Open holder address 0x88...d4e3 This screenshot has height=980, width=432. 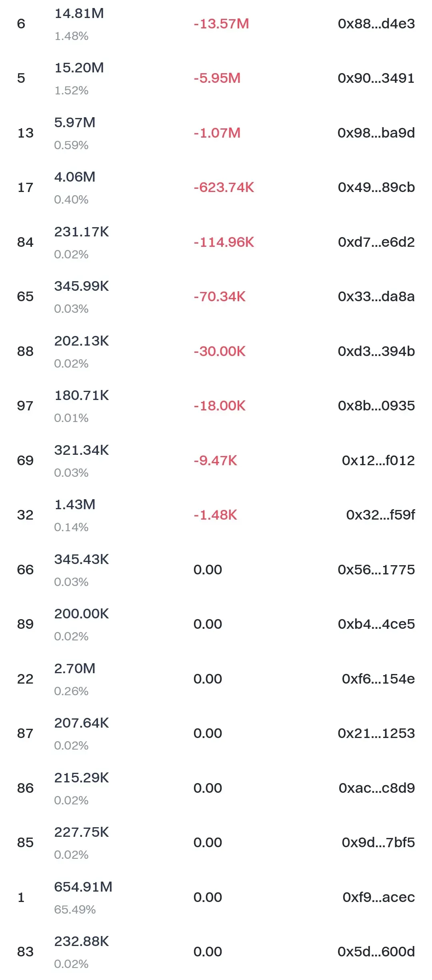pyautogui.click(x=376, y=24)
